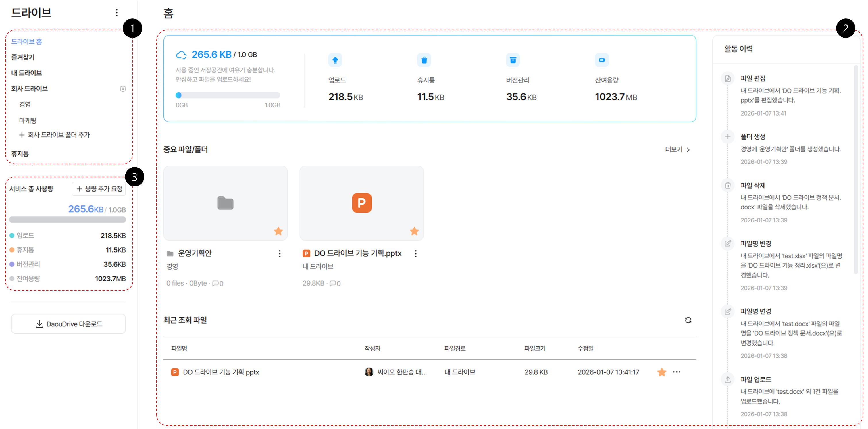Viewport: 868px width, 429px height.
Task: Click the upload arrow icon in storage card
Action: tap(335, 60)
